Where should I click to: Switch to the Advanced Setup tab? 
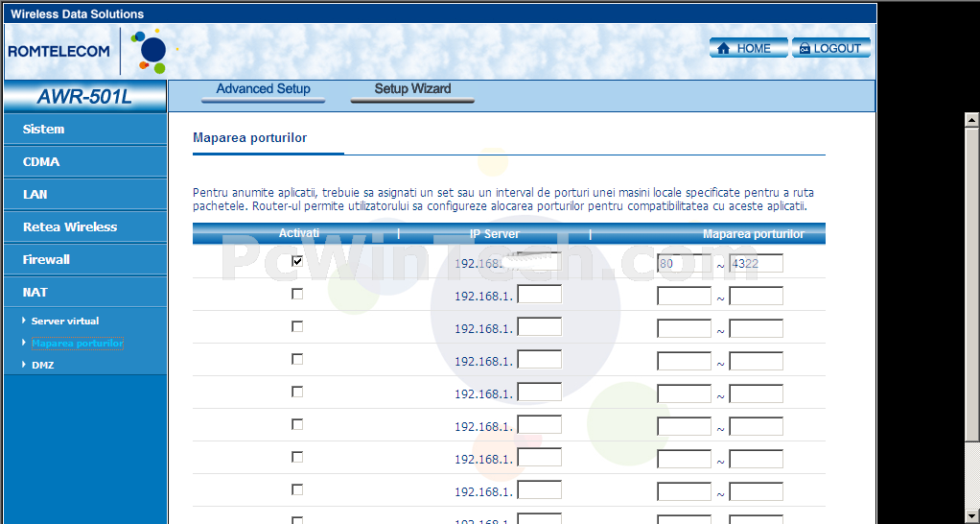pos(263,89)
